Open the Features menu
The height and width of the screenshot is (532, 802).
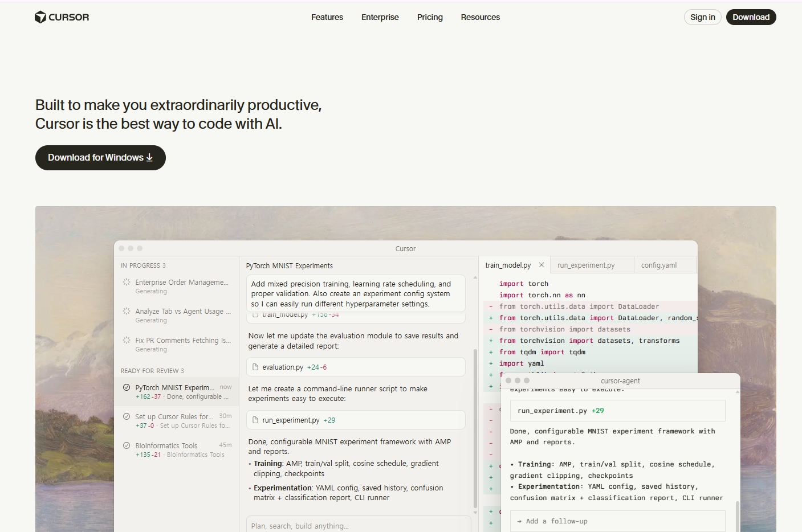[327, 17]
